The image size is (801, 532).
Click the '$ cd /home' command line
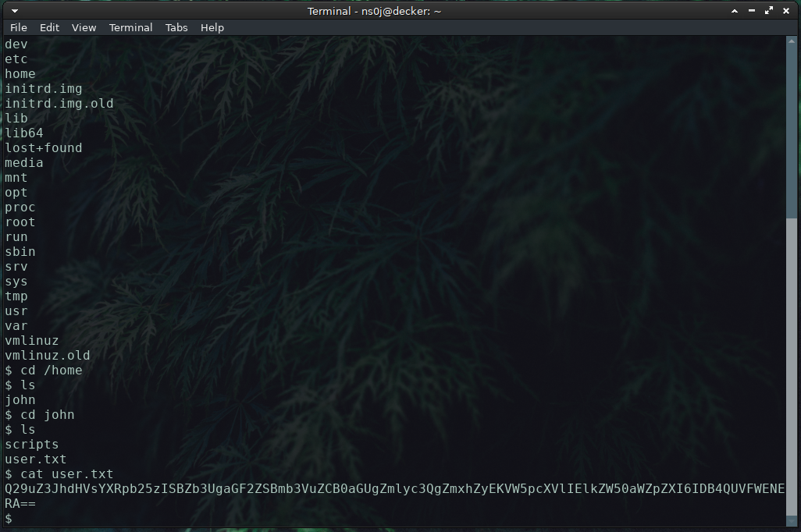[x=44, y=371]
